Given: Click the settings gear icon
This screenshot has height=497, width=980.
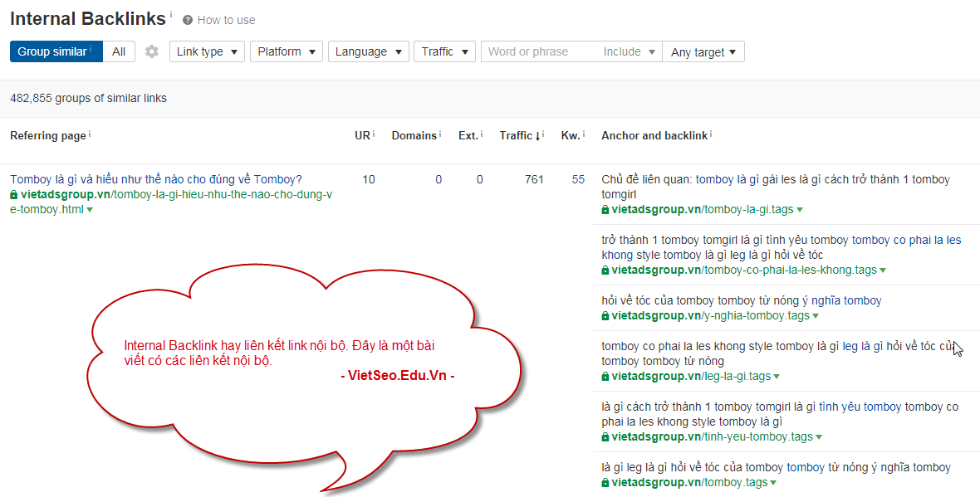Looking at the screenshot, I should 151,51.
